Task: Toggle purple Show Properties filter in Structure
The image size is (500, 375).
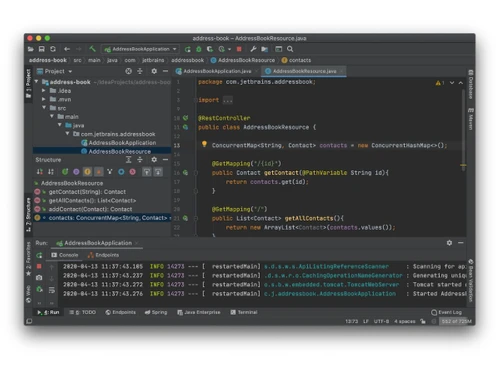Action: (76, 172)
